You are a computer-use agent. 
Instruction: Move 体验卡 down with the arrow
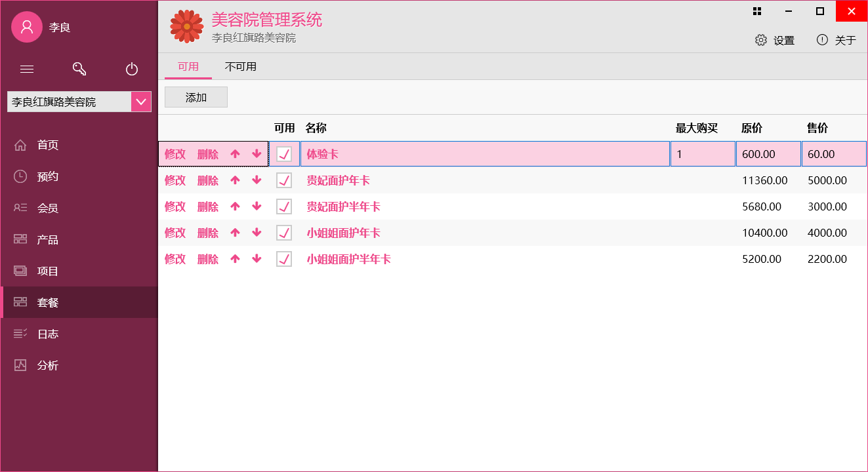coord(257,154)
